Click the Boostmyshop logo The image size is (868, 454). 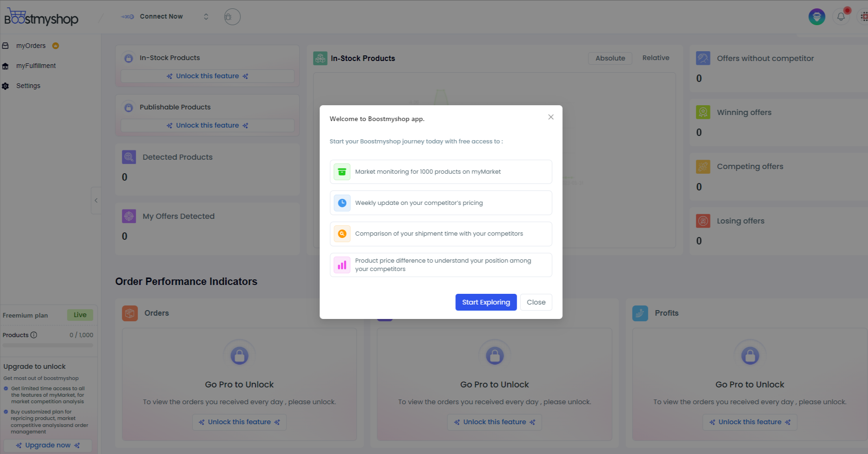pyautogui.click(x=41, y=17)
